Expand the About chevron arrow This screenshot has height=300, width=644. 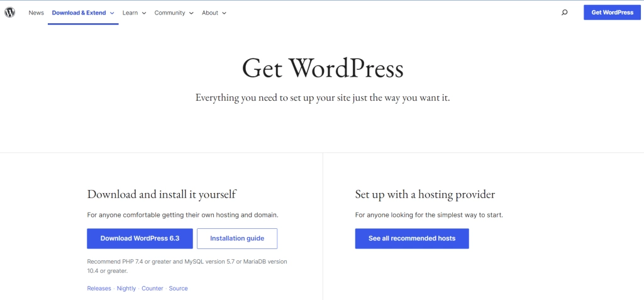point(224,13)
